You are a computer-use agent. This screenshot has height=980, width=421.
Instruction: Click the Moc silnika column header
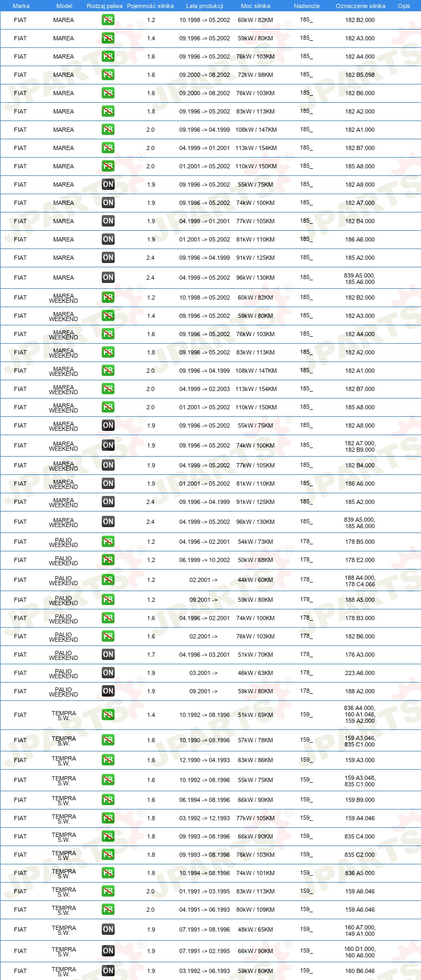(x=256, y=6)
